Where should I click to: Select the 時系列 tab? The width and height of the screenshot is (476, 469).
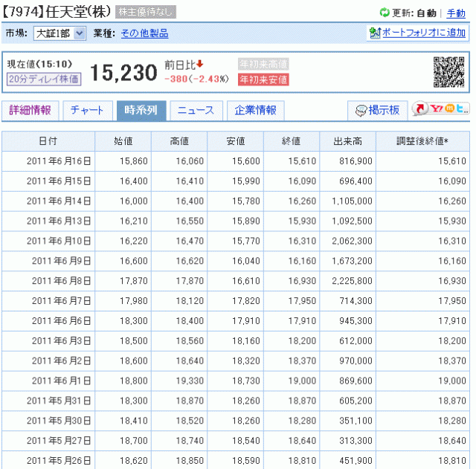141,111
